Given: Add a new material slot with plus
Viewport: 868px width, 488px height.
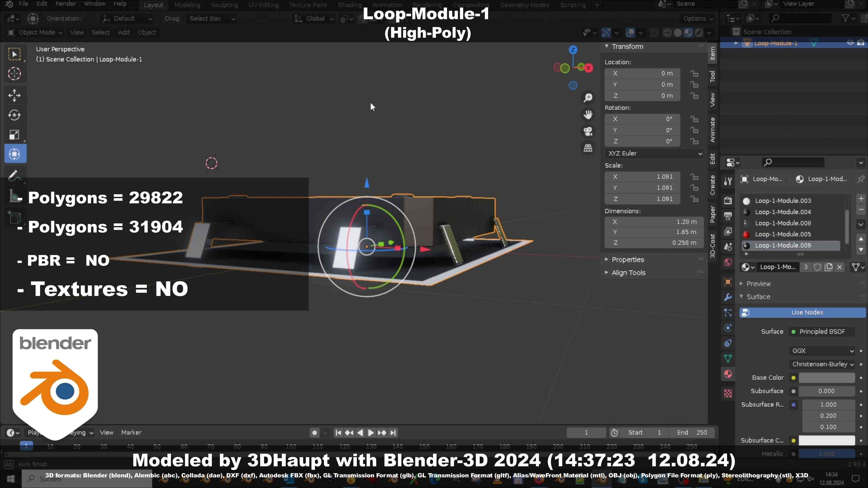Looking at the screenshot, I should tap(861, 199).
